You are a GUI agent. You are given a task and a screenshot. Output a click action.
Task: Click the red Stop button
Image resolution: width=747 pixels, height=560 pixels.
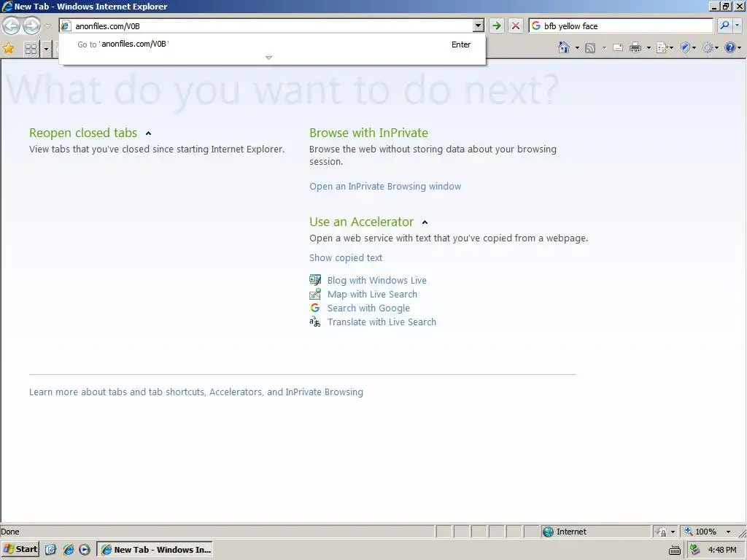click(x=516, y=26)
